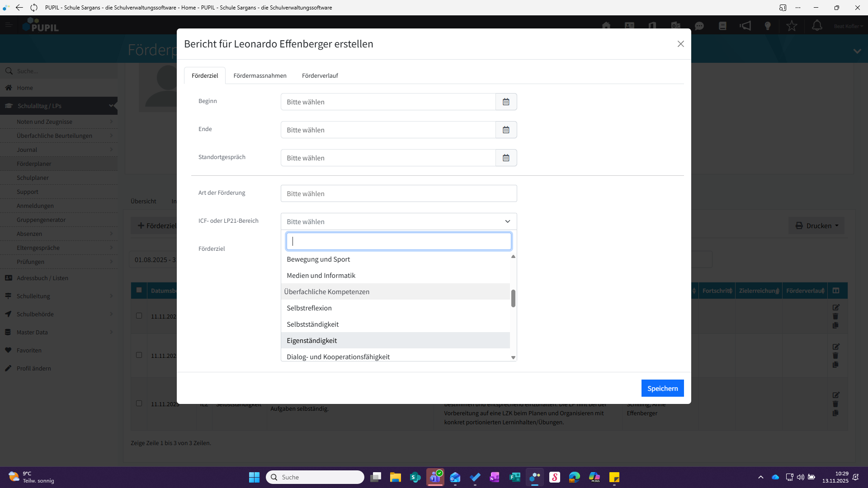Click the Speichern button

[x=662, y=388]
